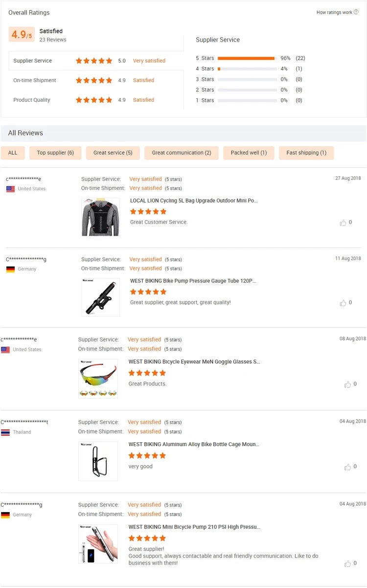The image size is (367, 588).
Task: Click the Thailand flag icon
Action: click(5, 432)
